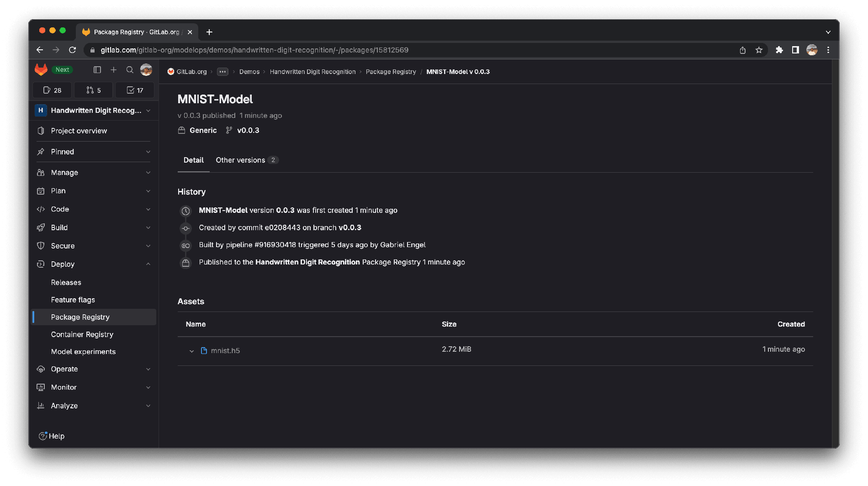Expand the Handwritten Digit Recog... project dropdown
The height and width of the screenshot is (486, 868).
click(94, 111)
